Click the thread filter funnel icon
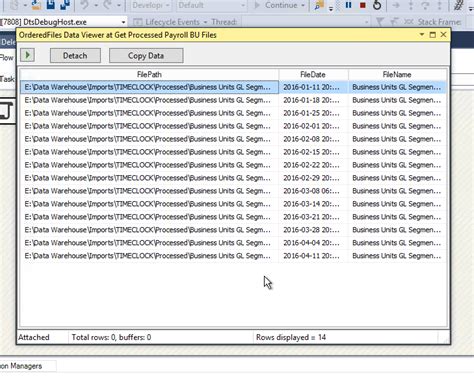The width and height of the screenshot is (474, 377). 380,22
